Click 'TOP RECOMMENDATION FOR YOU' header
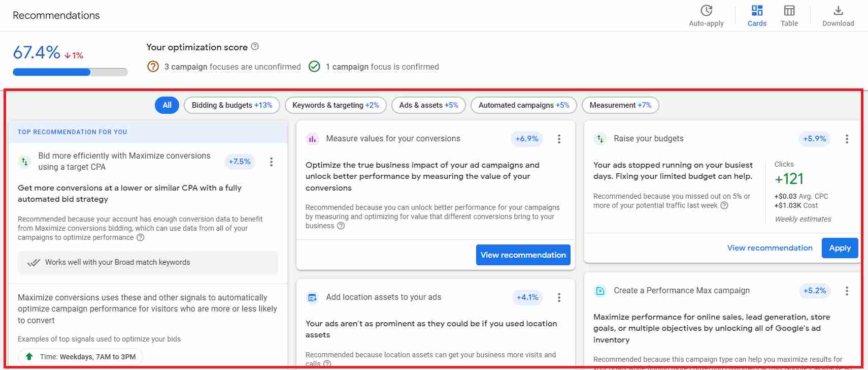 73,132
